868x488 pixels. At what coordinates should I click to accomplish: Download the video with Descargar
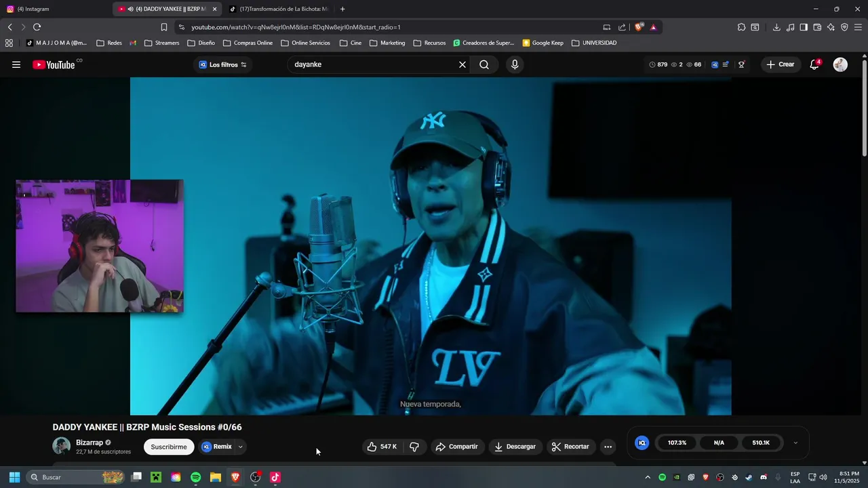pyautogui.click(x=515, y=447)
